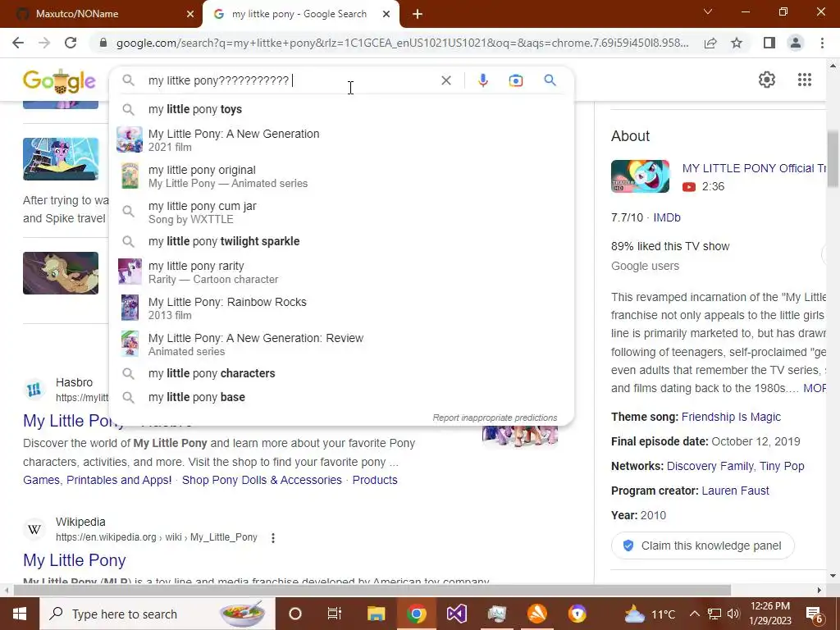Click the horizontal page scrollbar

coord(372,590)
